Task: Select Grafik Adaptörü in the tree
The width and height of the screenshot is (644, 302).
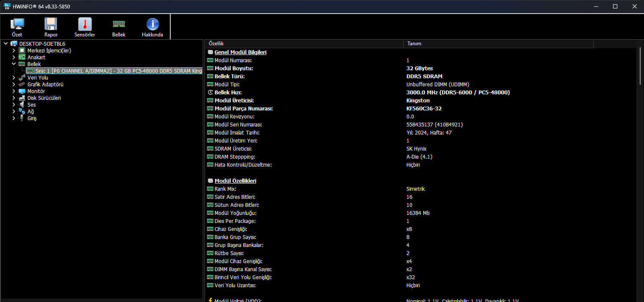Action: (x=45, y=84)
